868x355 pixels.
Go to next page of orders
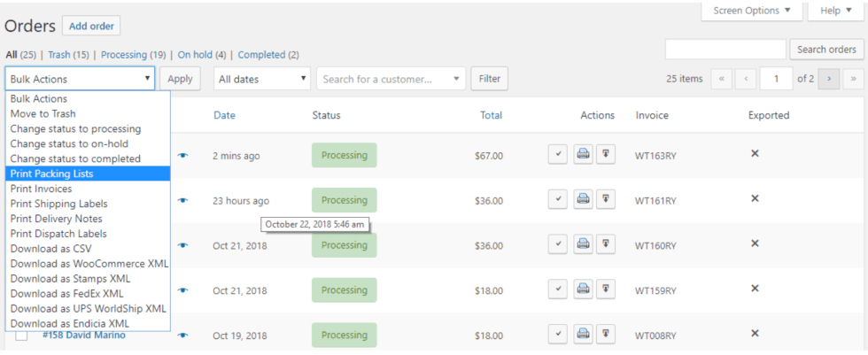point(829,79)
